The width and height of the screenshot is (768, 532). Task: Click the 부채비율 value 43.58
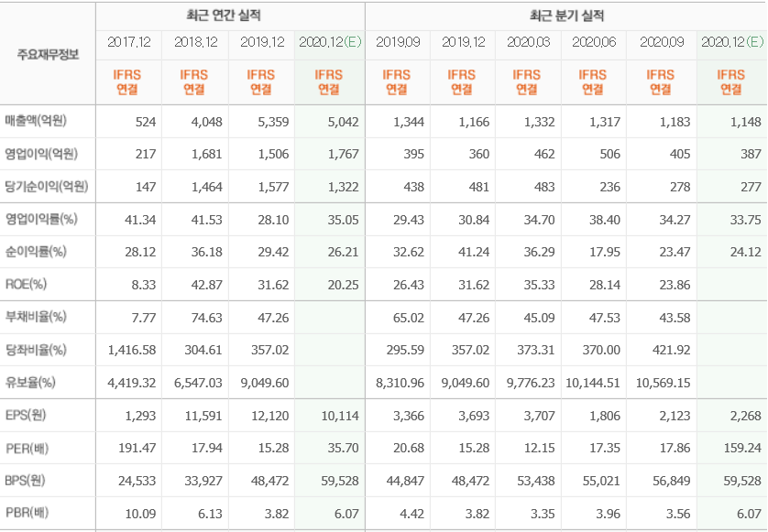coord(675,318)
